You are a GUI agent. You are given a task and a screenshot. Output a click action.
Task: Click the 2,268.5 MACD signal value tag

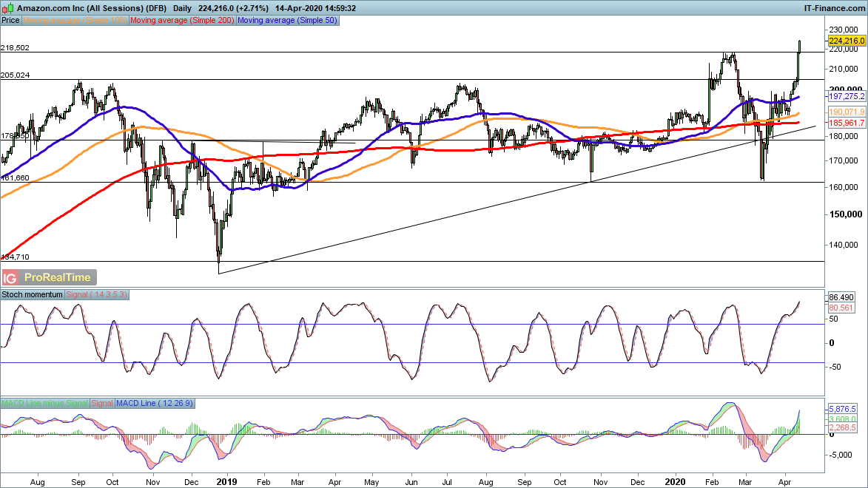point(843,427)
